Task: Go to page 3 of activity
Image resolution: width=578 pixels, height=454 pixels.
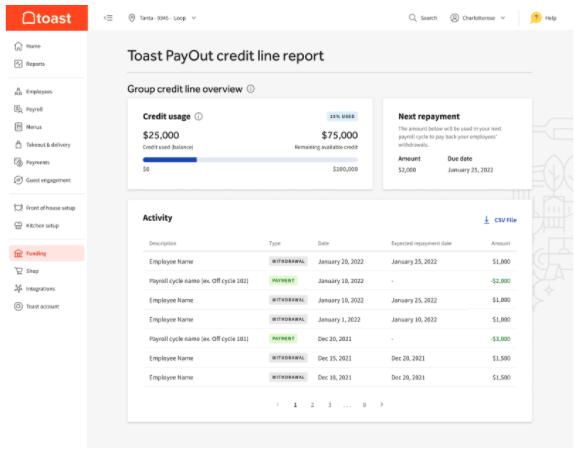Action: [x=330, y=405]
